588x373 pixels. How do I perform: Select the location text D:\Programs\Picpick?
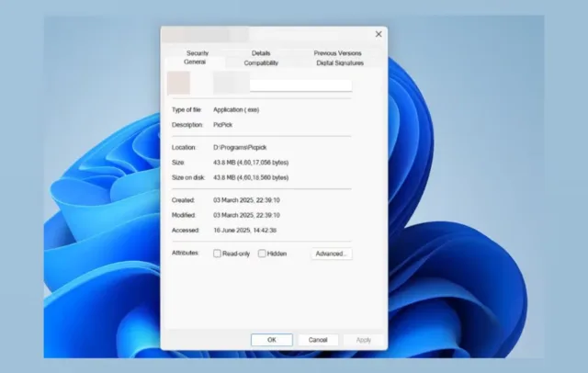pos(240,147)
